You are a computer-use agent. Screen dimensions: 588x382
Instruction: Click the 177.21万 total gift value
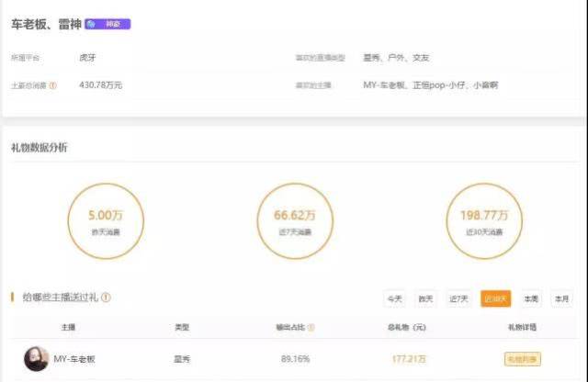coord(409,359)
